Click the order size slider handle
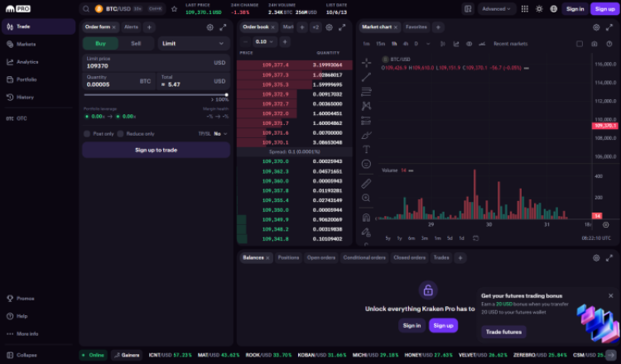The width and height of the screenshot is (621, 364). tap(227, 95)
